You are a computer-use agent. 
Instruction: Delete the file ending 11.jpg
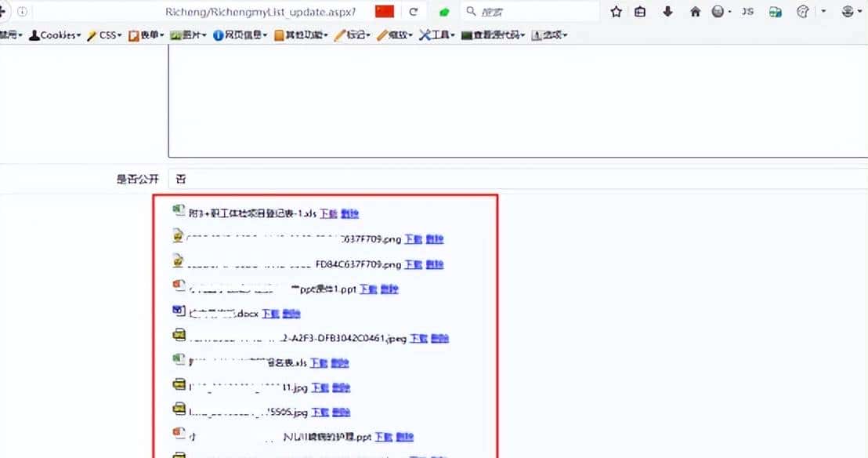click(341, 387)
